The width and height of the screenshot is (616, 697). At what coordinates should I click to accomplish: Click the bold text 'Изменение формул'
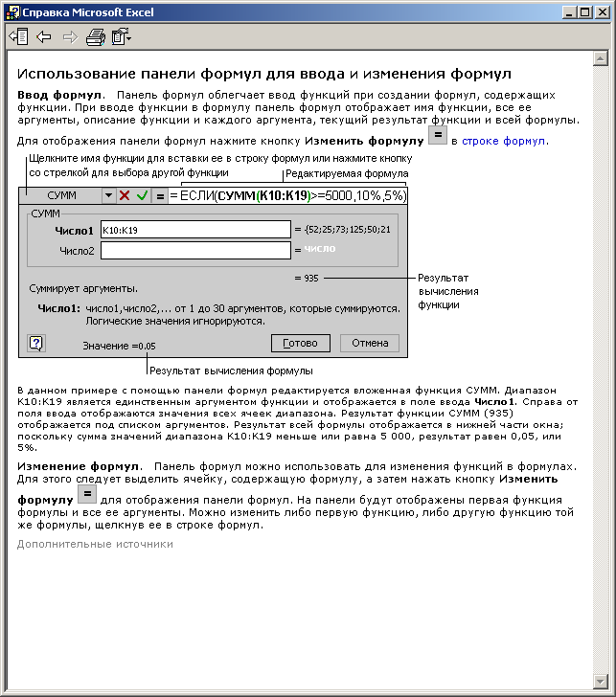click(x=79, y=466)
